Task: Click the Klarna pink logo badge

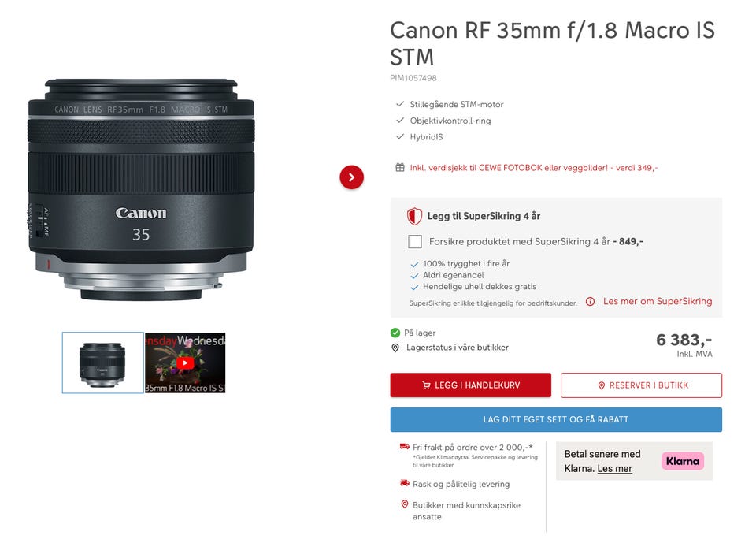Action: pyautogui.click(x=682, y=461)
